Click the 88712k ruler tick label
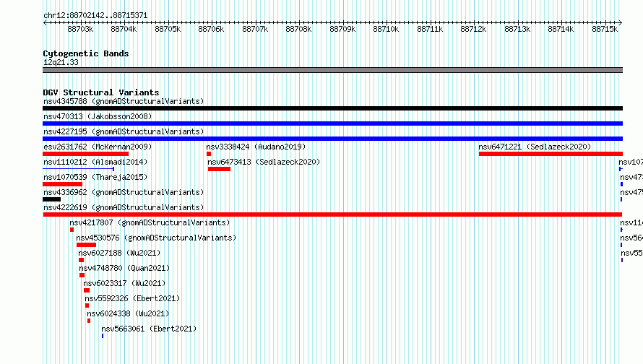643x364 pixels. click(473, 29)
